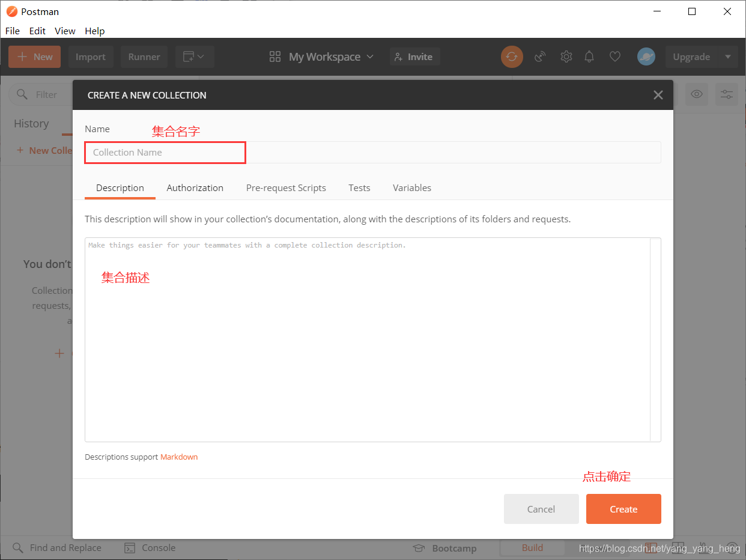Click the Cancel button
Screen dimensions: 746x560
point(541,509)
